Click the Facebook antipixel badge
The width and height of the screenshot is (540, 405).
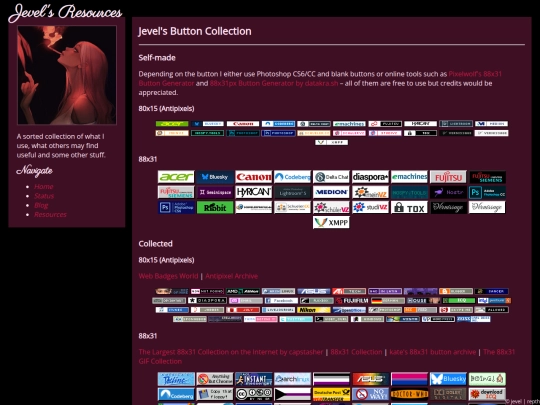[281, 301]
